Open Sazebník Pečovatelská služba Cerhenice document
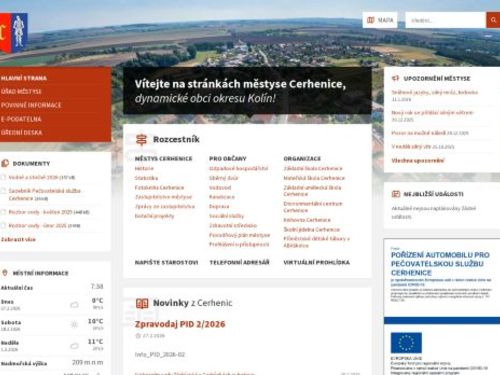Screen dimensions: 500x375 click(45, 194)
